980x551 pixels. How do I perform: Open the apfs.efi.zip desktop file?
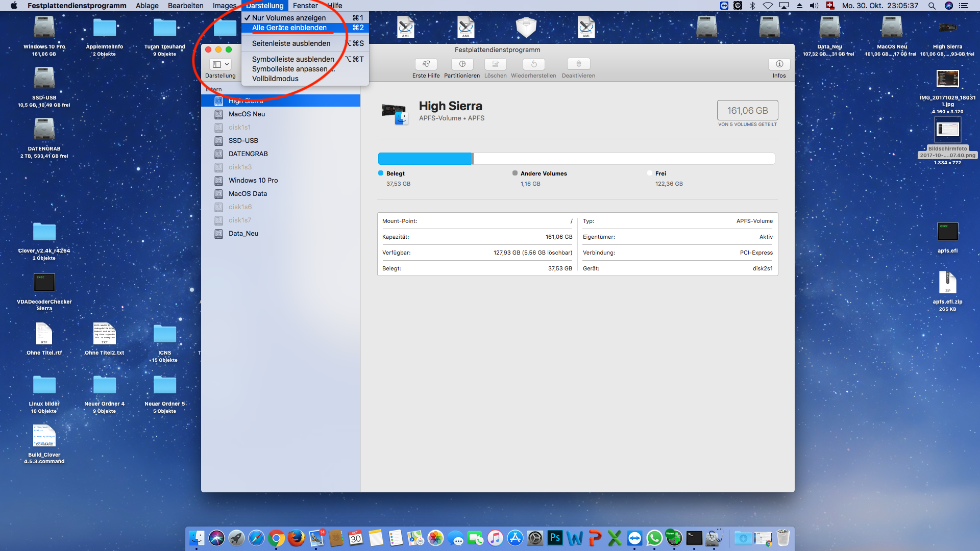click(947, 284)
